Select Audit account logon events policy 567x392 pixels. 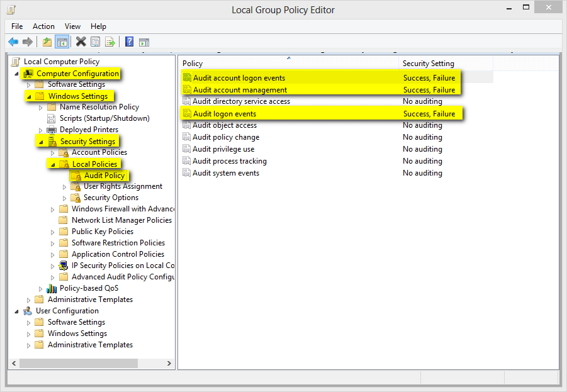tap(239, 78)
